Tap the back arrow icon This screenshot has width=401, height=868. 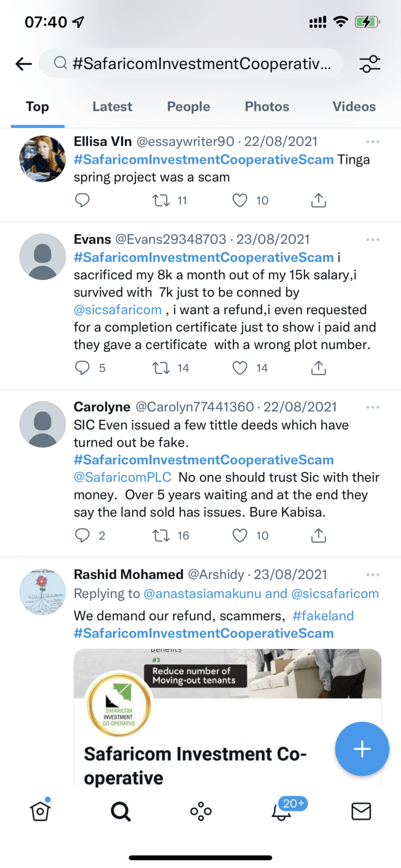[x=24, y=64]
